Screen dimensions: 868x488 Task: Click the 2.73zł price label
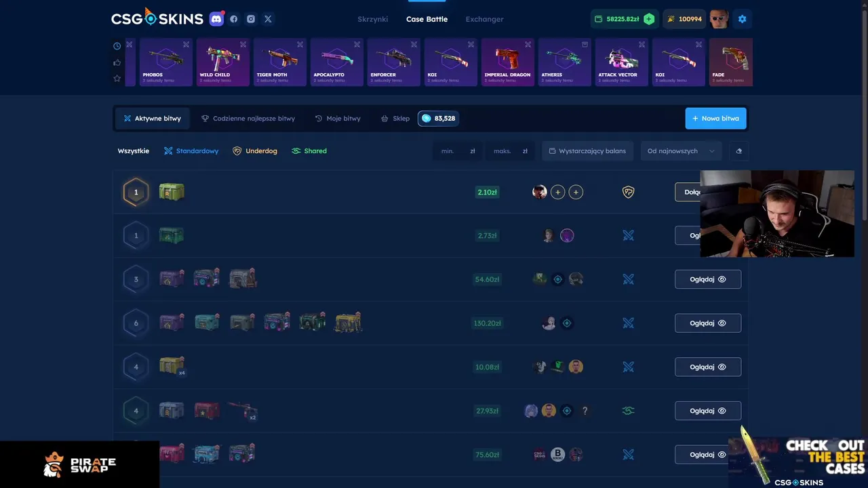[x=487, y=235]
